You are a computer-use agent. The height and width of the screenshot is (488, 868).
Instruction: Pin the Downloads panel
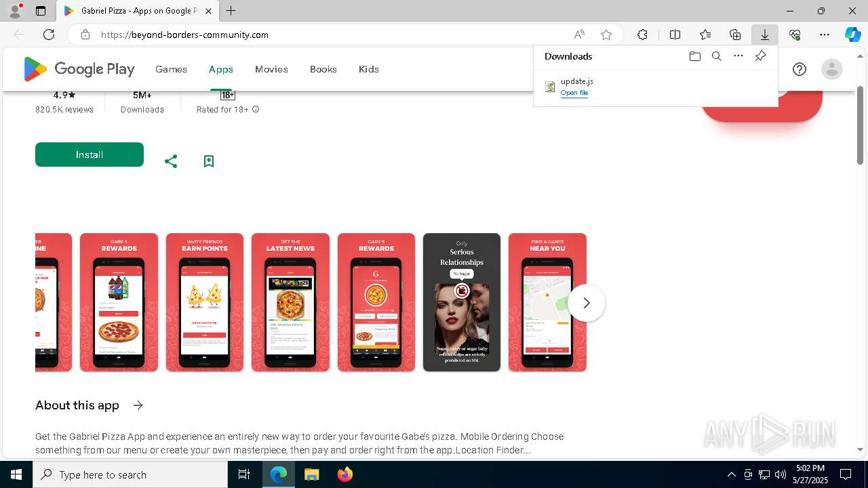coord(760,56)
